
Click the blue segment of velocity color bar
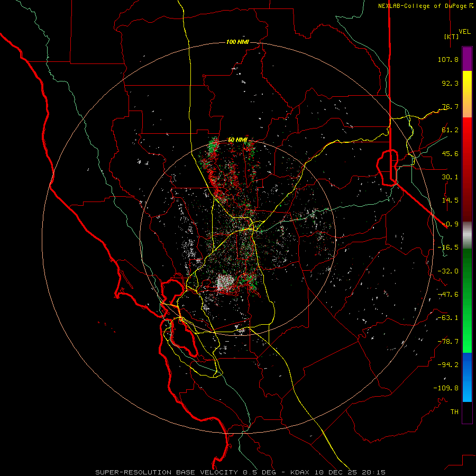point(467,377)
